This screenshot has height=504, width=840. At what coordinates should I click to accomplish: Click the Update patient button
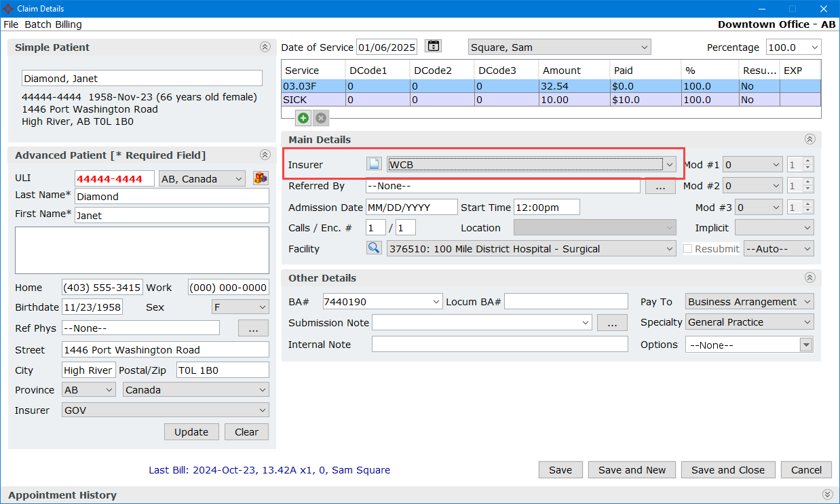[191, 432]
